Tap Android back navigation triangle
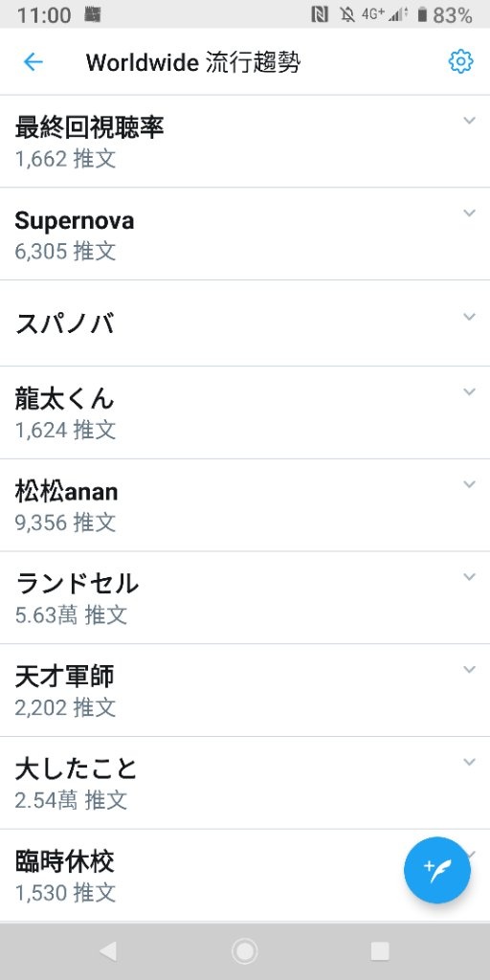The width and height of the screenshot is (490, 980). click(108, 951)
